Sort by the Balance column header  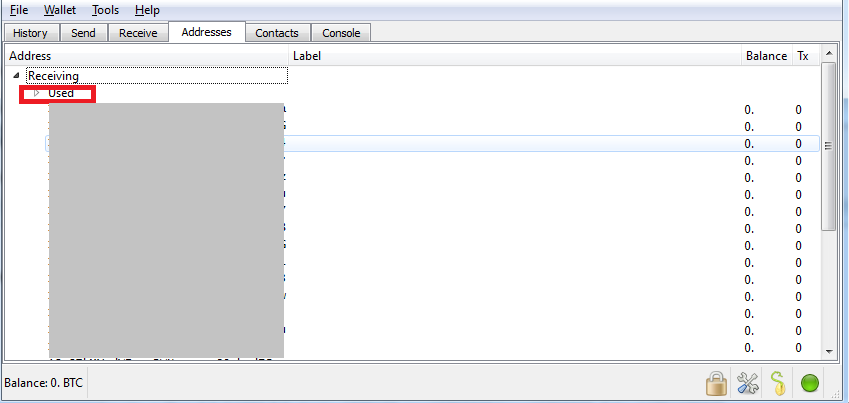click(x=766, y=56)
